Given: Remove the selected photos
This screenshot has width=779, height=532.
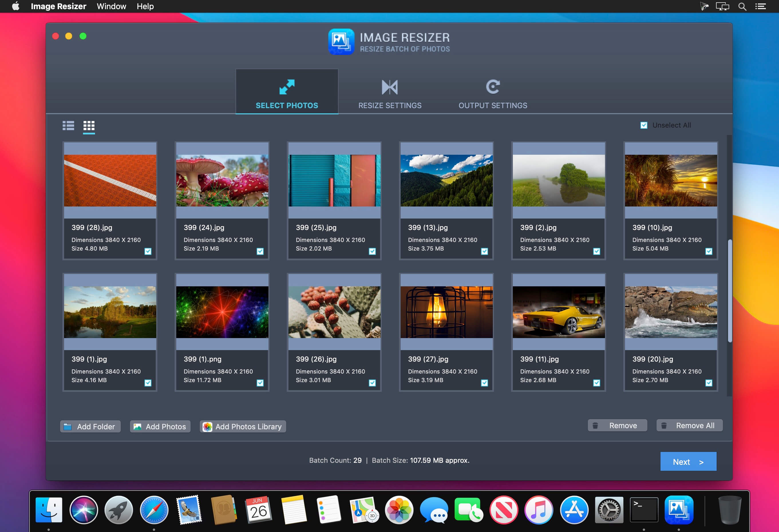Looking at the screenshot, I should 617,426.
